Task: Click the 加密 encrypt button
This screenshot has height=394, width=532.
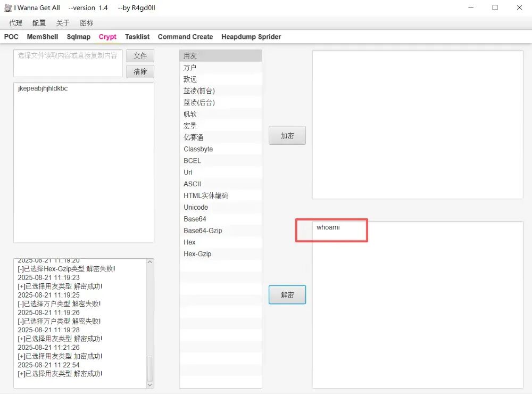Action: click(287, 136)
